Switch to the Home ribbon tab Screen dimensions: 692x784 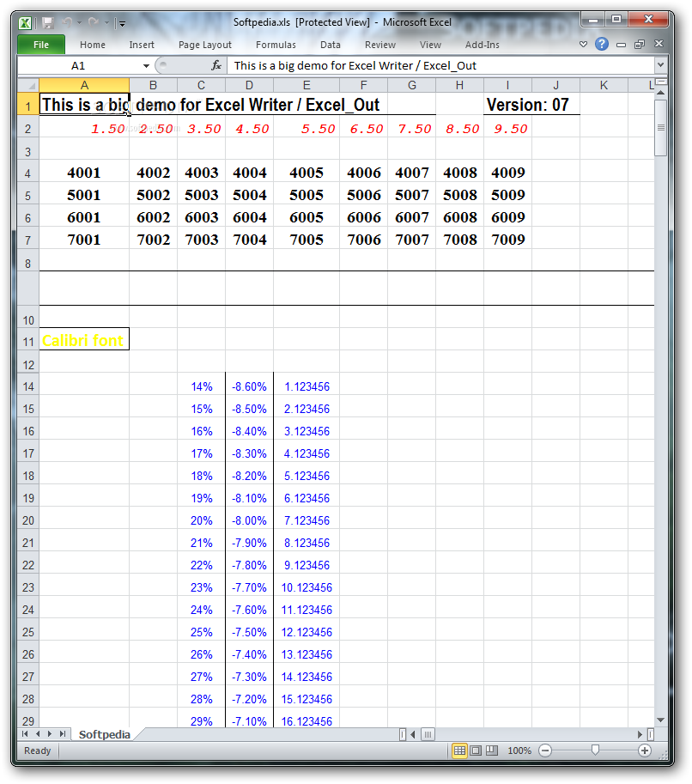point(93,45)
